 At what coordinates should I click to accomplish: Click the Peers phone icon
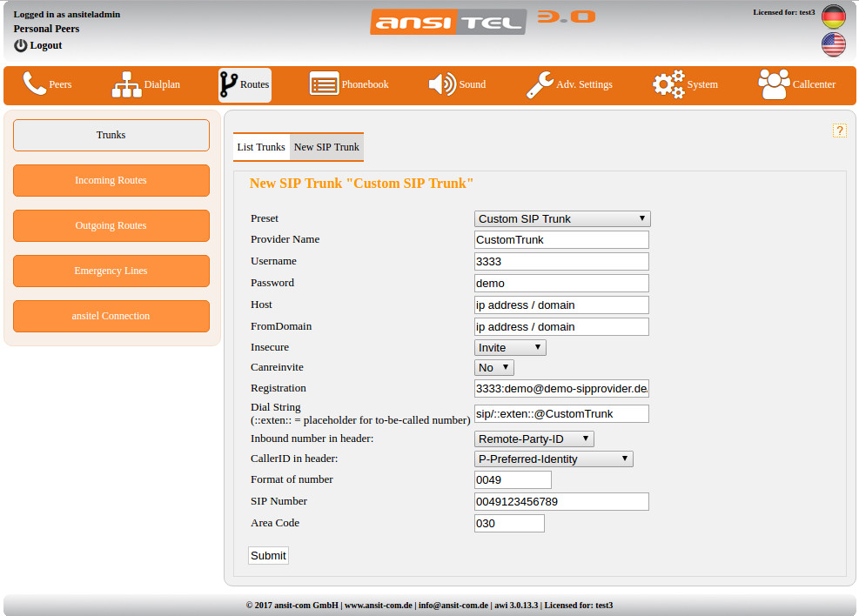point(35,84)
